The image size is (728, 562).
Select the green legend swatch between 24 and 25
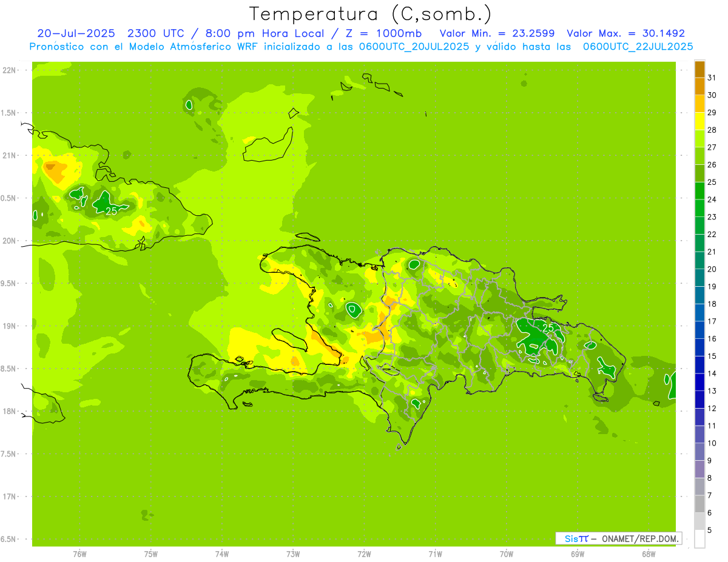click(x=699, y=191)
